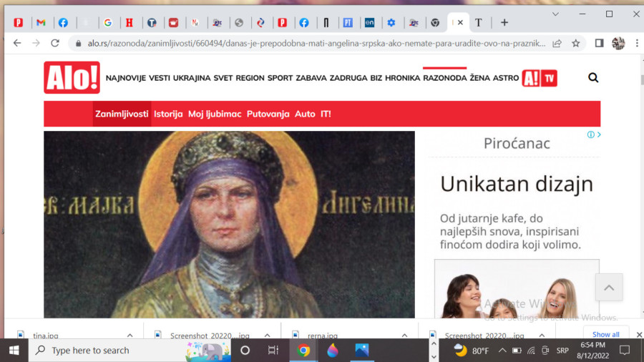The height and width of the screenshot is (362, 644).
Task: Open Moj ljubimac subcategory
Action: pyautogui.click(x=215, y=114)
